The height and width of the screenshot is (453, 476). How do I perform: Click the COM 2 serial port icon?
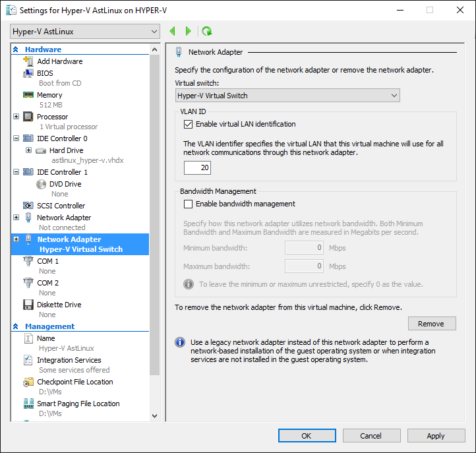tap(28, 283)
